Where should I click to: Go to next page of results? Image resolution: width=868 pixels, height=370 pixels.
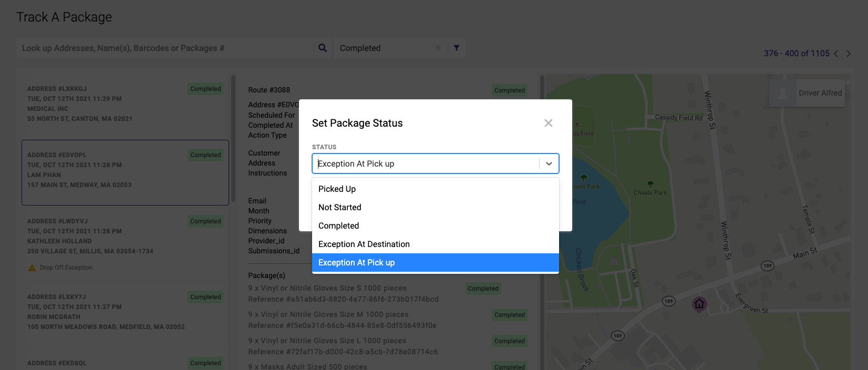click(849, 54)
